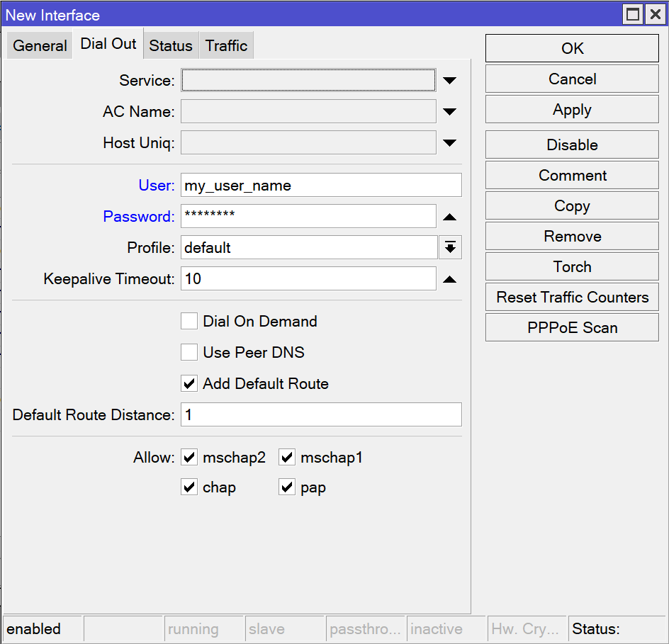Expand the Service field arrow
This screenshot has width=669, height=644.
[x=449, y=81]
